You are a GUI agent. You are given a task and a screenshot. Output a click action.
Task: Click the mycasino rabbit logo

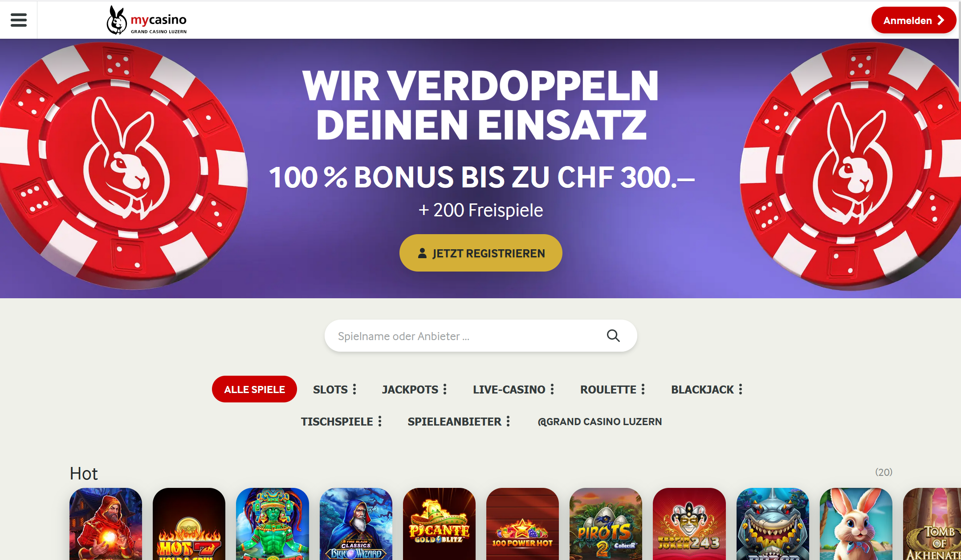(x=147, y=20)
